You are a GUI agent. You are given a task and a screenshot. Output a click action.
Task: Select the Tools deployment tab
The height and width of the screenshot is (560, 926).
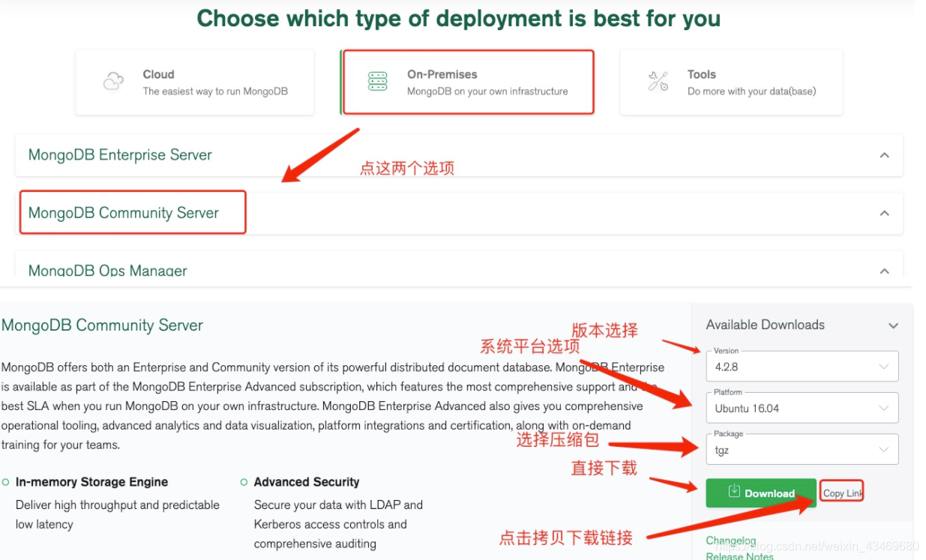pyautogui.click(x=731, y=82)
